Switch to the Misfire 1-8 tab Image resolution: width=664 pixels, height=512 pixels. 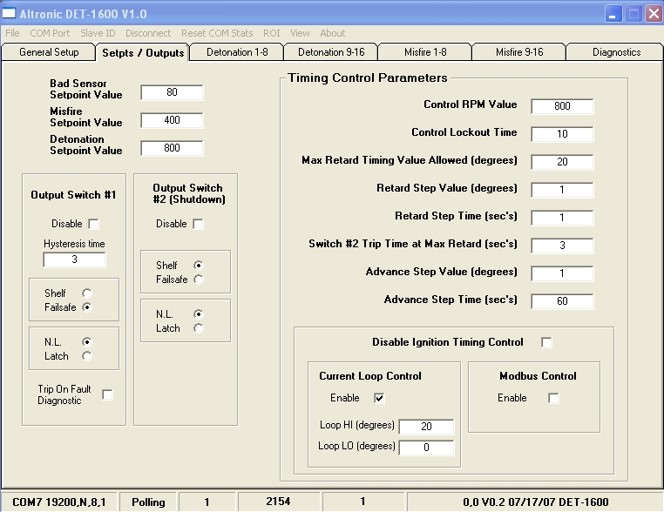pyautogui.click(x=425, y=52)
